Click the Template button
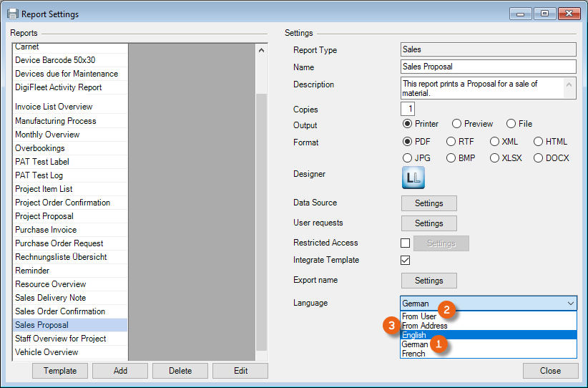588x388 pixels. pos(60,371)
